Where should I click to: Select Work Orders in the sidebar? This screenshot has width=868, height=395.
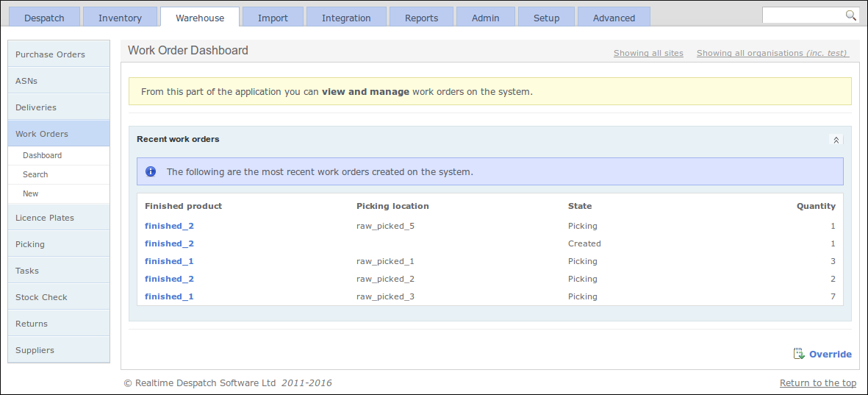59,134
